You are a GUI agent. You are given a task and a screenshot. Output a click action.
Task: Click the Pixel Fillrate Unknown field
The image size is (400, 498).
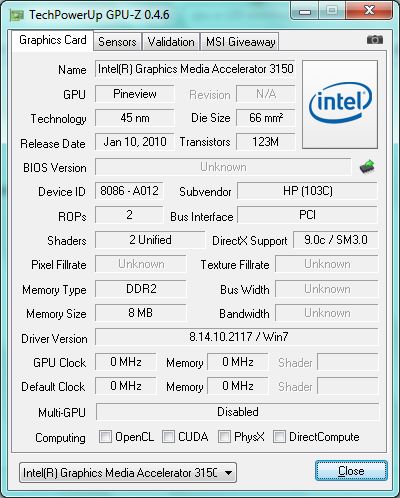pos(141,264)
